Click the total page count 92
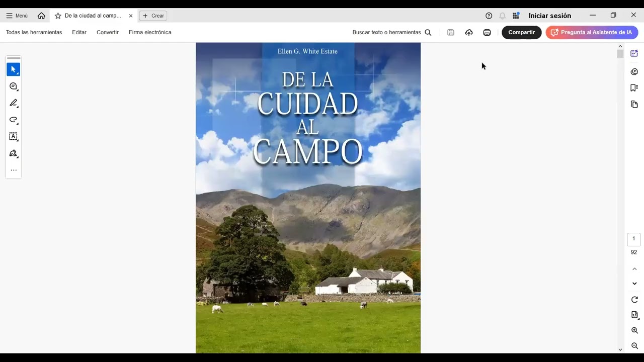The image size is (644, 362). coord(634,252)
